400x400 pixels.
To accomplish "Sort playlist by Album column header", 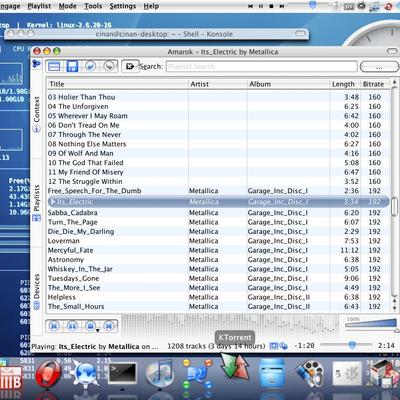I will pos(289,84).
